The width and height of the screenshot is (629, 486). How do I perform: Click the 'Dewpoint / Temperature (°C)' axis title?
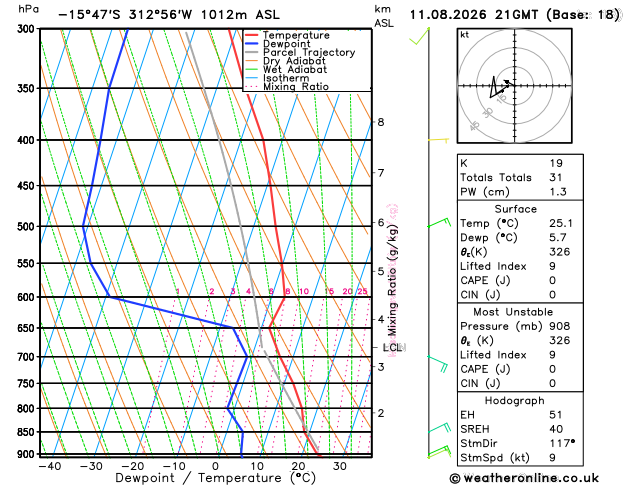point(215,478)
